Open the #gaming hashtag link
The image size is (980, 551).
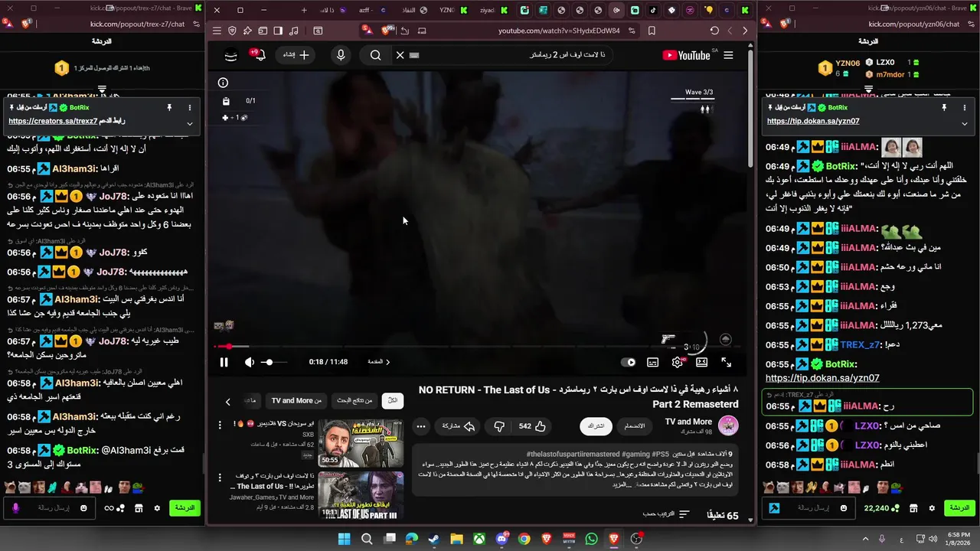pyautogui.click(x=635, y=455)
